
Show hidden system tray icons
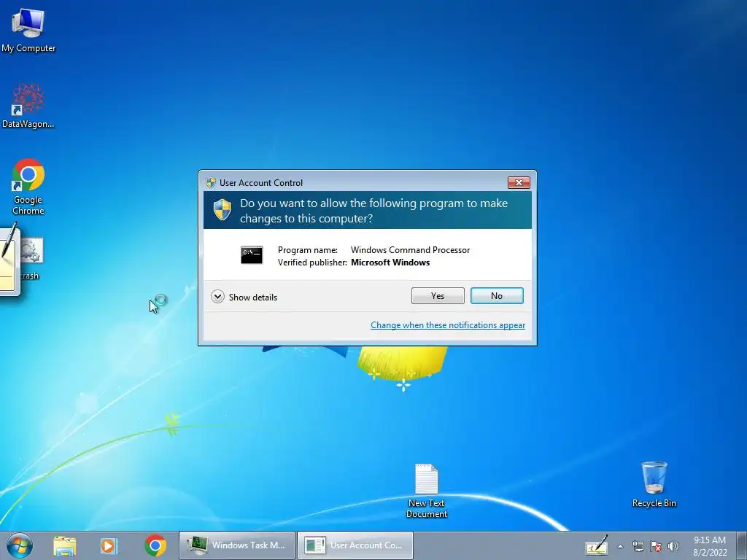(x=620, y=546)
